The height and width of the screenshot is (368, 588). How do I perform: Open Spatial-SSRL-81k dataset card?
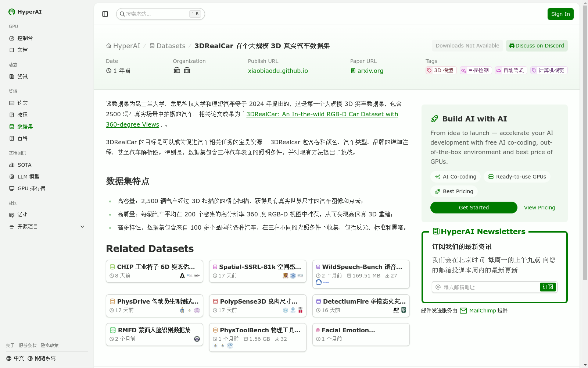[258, 271]
